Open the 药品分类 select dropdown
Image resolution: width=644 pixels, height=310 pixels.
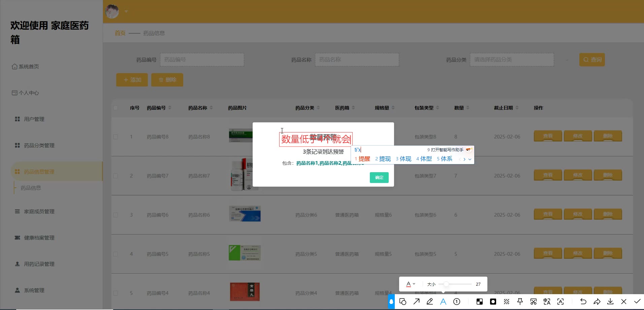[x=512, y=60]
